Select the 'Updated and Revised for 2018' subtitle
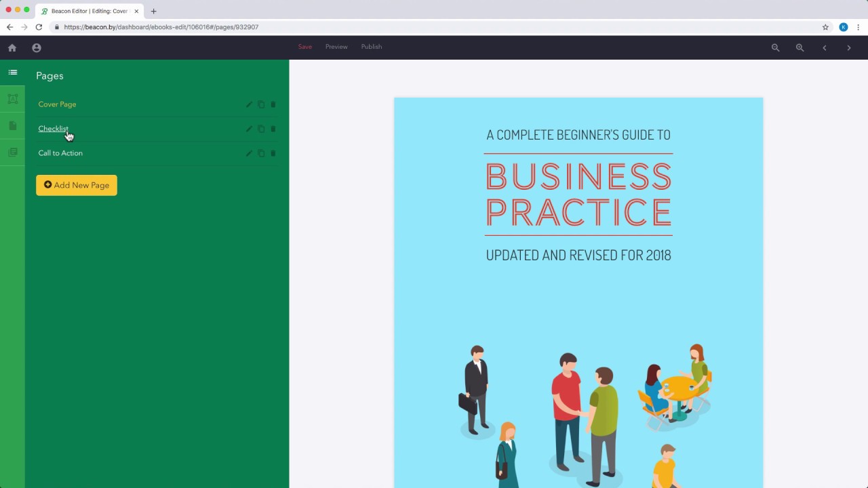The height and width of the screenshot is (488, 868). click(x=578, y=256)
